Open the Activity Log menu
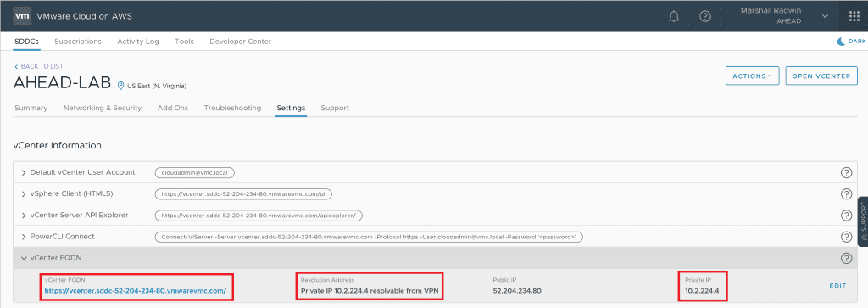Viewport: 868px width, 308px height. point(138,42)
